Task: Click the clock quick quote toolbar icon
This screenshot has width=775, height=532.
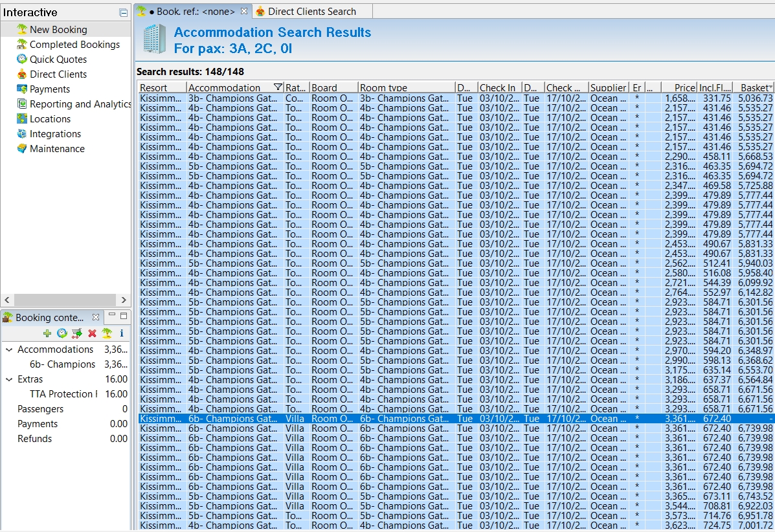Action: coord(62,333)
